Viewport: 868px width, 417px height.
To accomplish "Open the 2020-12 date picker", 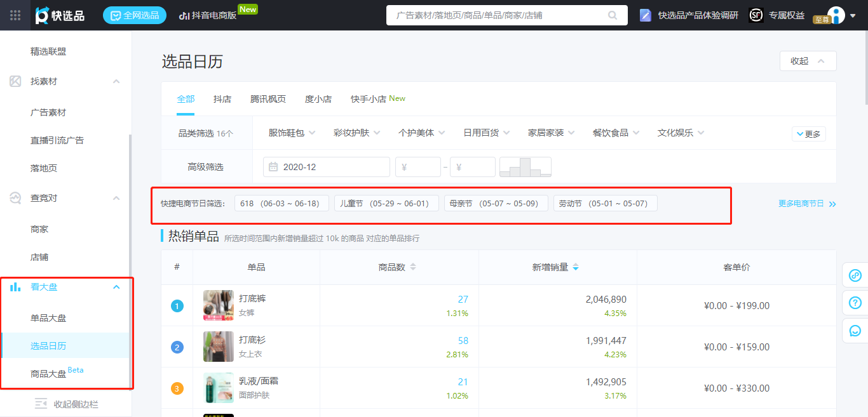I will (327, 167).
